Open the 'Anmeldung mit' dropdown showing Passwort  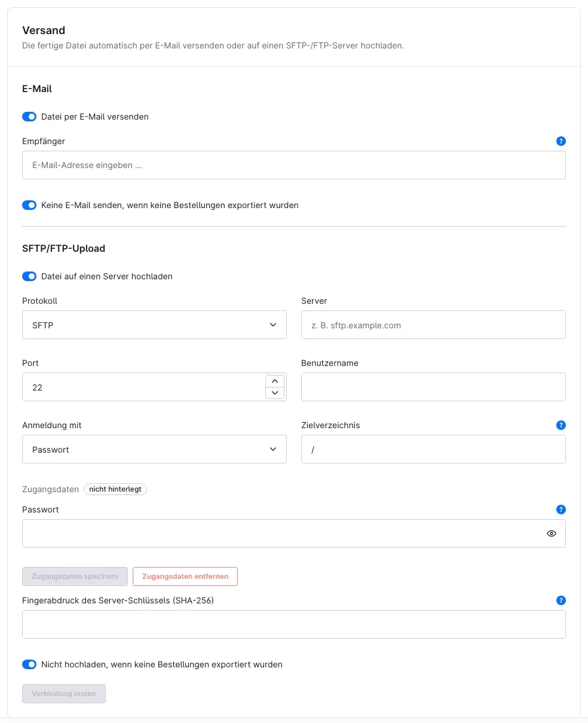[x=154, y=449]
